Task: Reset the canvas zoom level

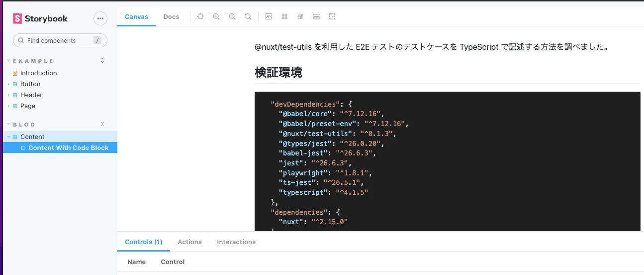Action: [x=248, y=16]
